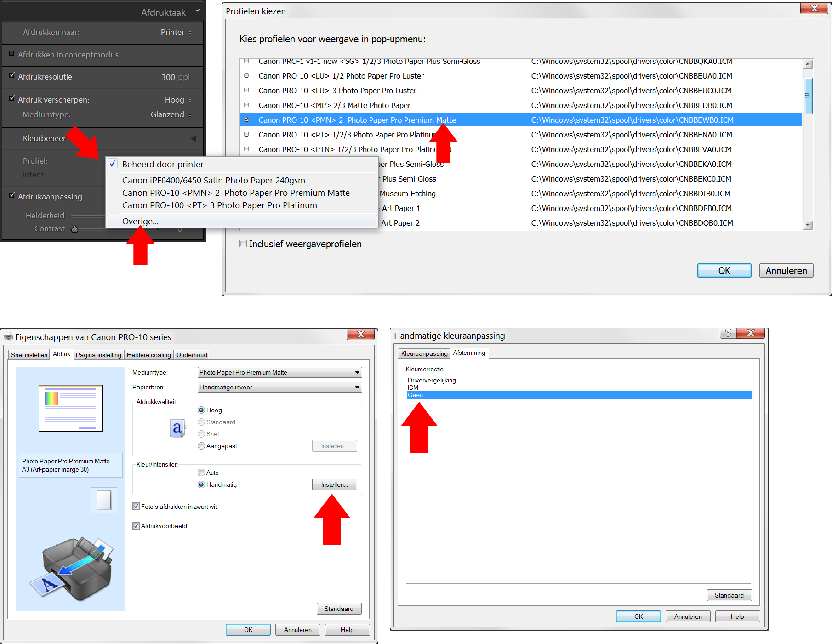Switch to the Onderhoud tab
Screen dimensions: 832x644
point(192,355)
